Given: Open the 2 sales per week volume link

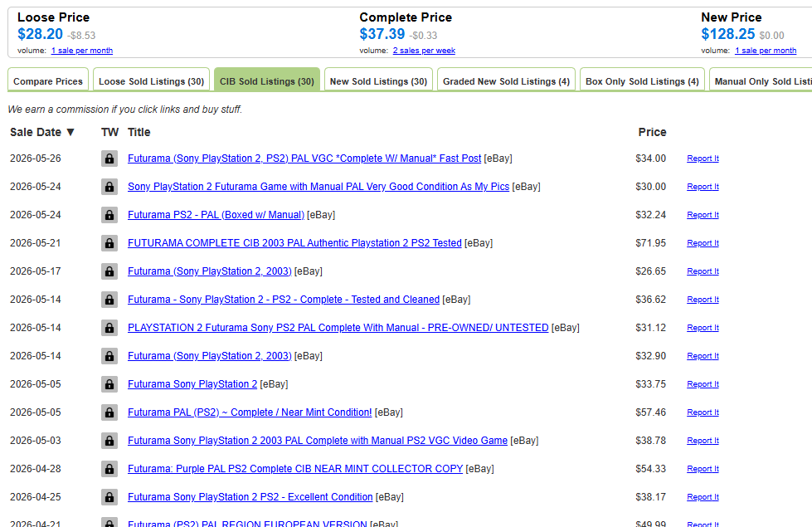Looking at the screenshot, I should pyautogui.click(x=424, y=51).
